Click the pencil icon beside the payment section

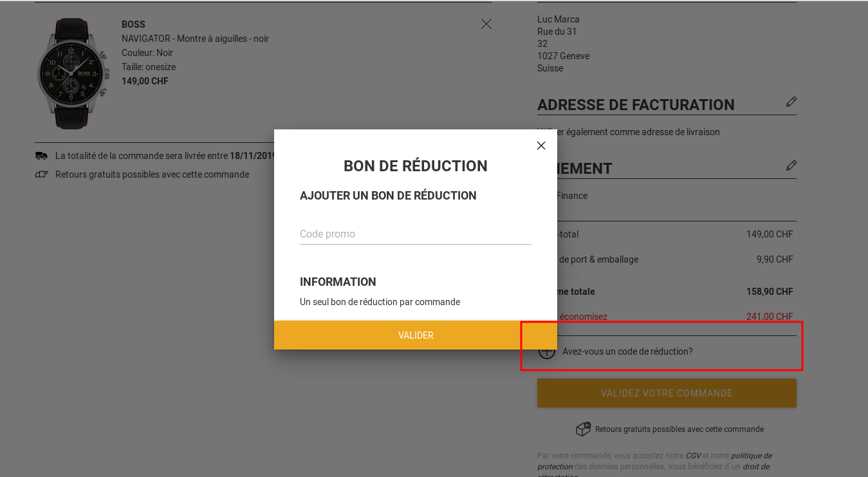[791, 165]
